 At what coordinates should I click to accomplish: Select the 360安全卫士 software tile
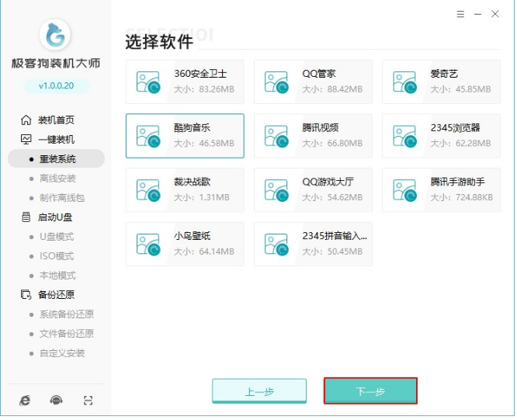185,82
